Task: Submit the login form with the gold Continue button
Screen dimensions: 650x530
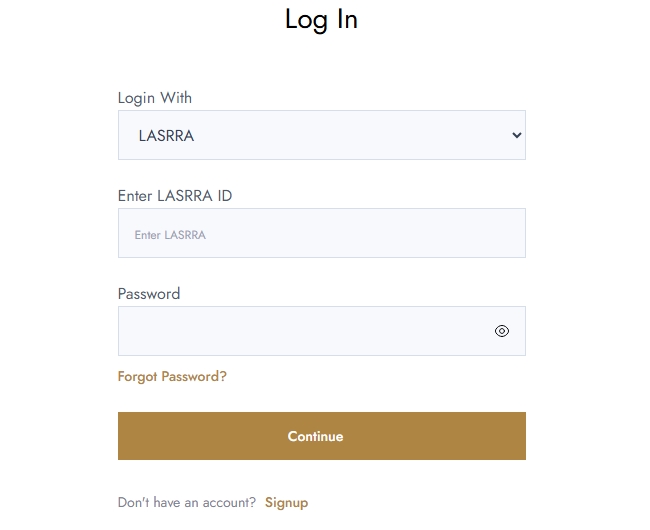Action: pyautogui.click(x=321, y=436)
